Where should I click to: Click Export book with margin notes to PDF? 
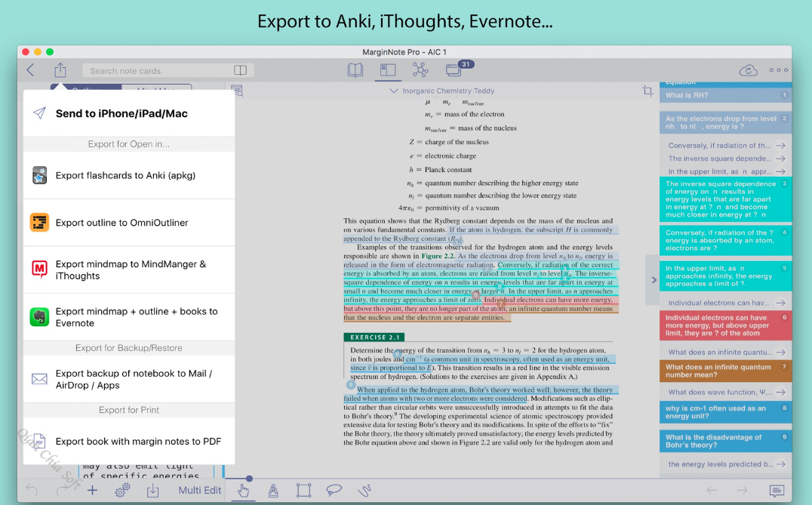coord(138,442)
